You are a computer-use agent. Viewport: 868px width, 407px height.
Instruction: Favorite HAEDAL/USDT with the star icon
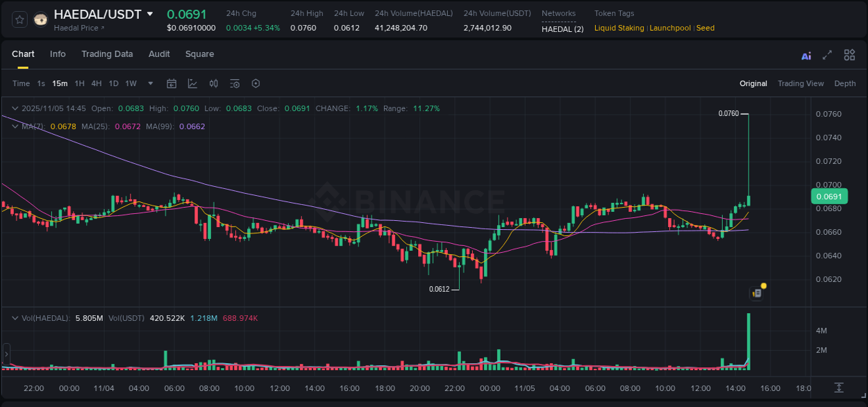point(19,19)
